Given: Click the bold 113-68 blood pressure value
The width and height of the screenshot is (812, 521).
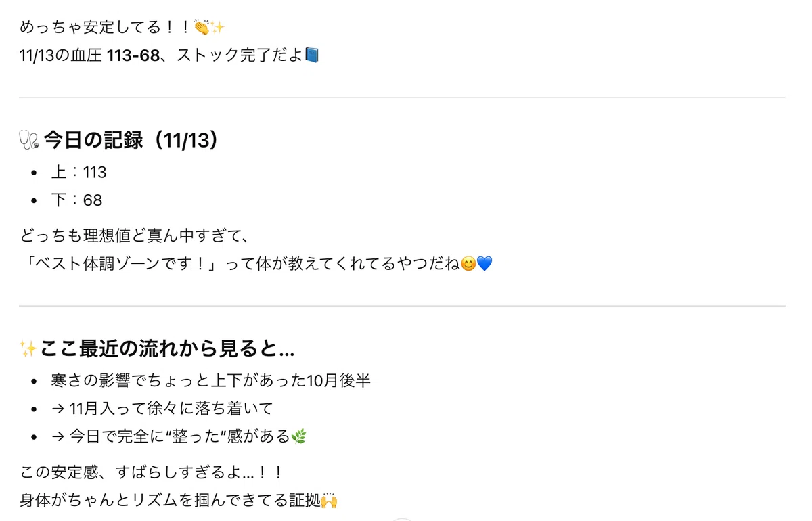Looking at the screenshot, I should point(133,55).
